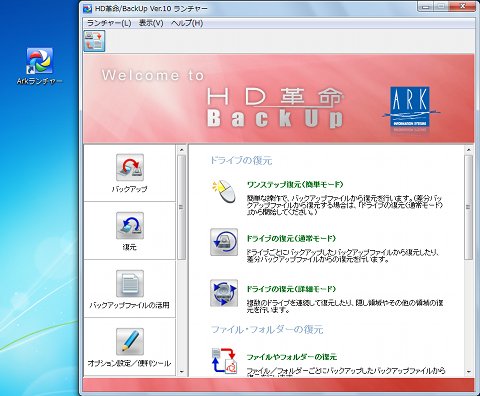The image size is (480, 396).
Task: Click the title bar application icon
Action: (x=87, y=8)
